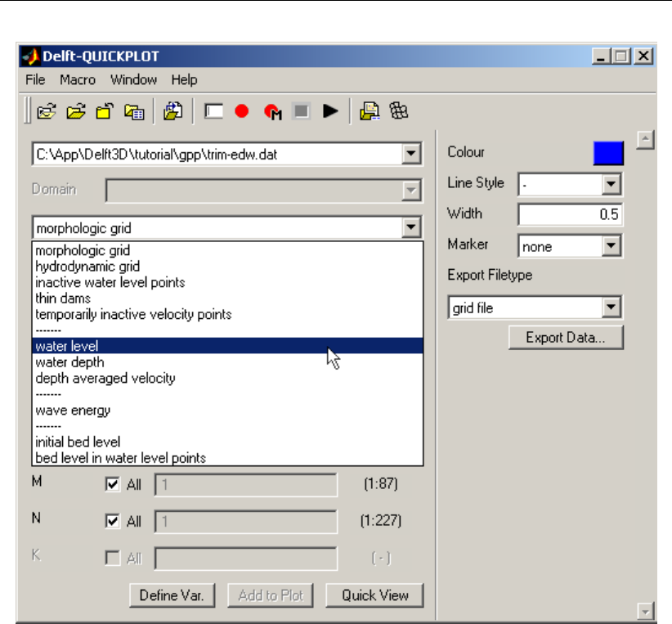Pick initial bed level option

(x=227, y=442)
